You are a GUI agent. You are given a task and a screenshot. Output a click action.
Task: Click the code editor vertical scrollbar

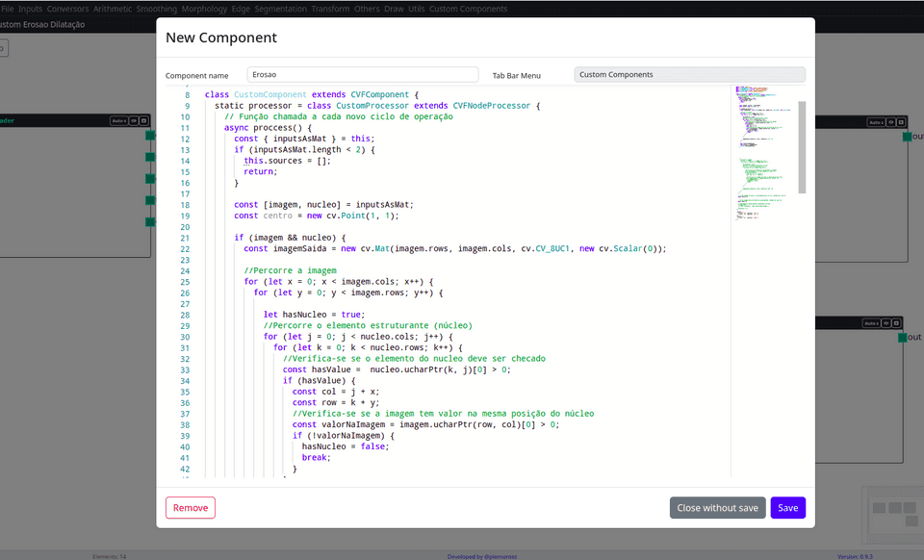click(x=802, y=147)
